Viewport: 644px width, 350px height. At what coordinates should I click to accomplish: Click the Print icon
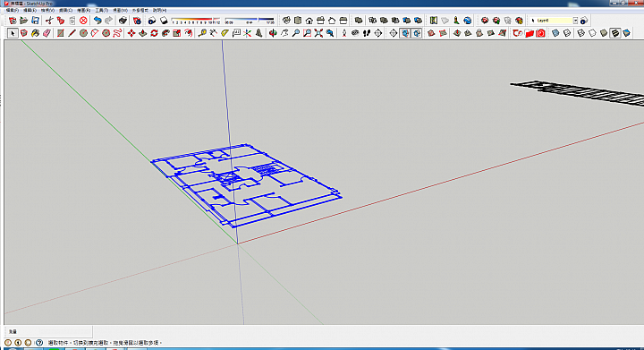pos(123,20)
